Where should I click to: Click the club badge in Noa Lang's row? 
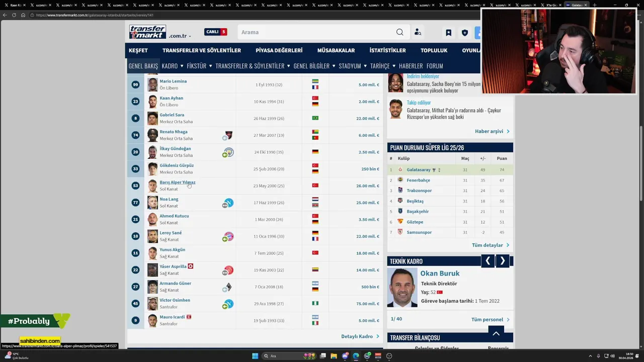[x=229, y=203]
